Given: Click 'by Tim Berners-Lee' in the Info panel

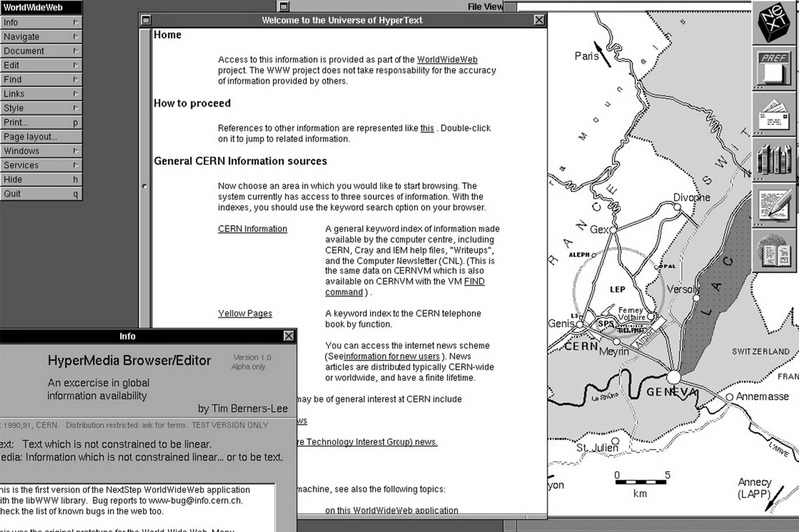Looking at the screenshot, I should 243,409.
